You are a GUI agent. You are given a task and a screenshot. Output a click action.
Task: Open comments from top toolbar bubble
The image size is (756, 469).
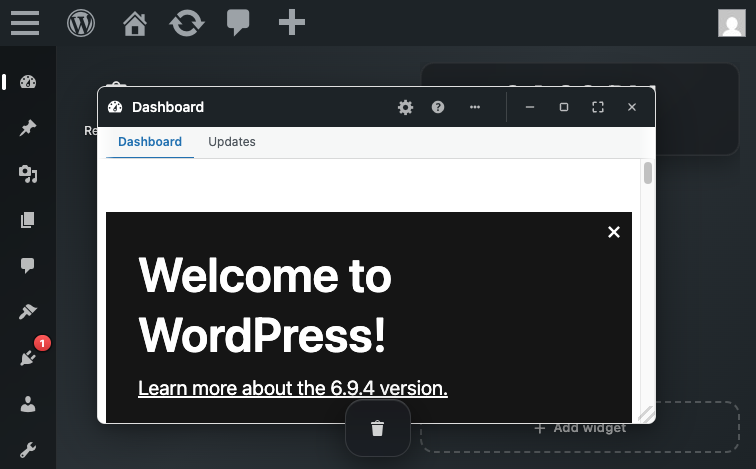point(238,23)
